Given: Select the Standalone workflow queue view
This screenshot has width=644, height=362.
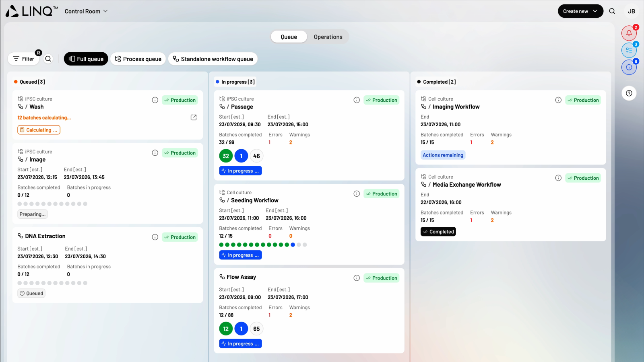Looking at the screenshot, I should (x=213, y=59).
